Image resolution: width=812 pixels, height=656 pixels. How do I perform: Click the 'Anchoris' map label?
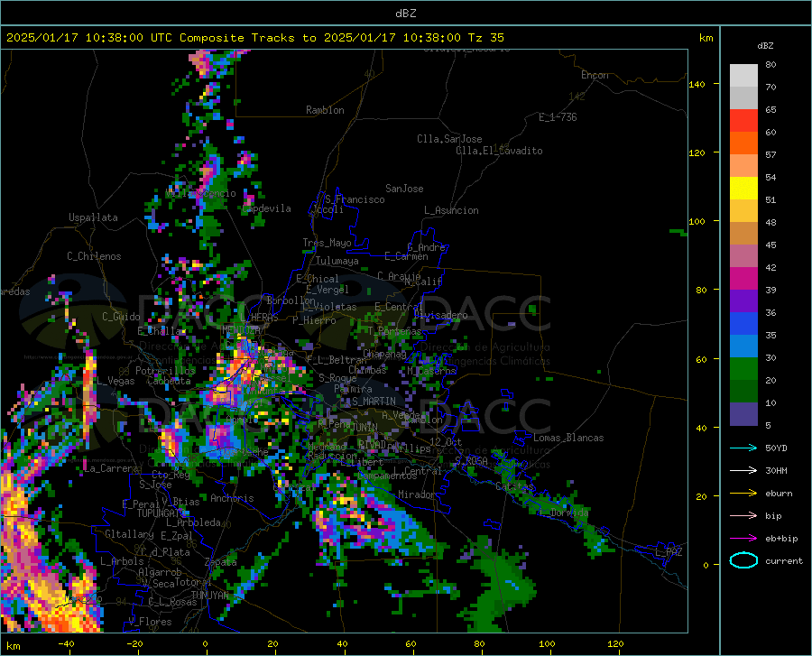pyautogui.click(x=232, y=498)
